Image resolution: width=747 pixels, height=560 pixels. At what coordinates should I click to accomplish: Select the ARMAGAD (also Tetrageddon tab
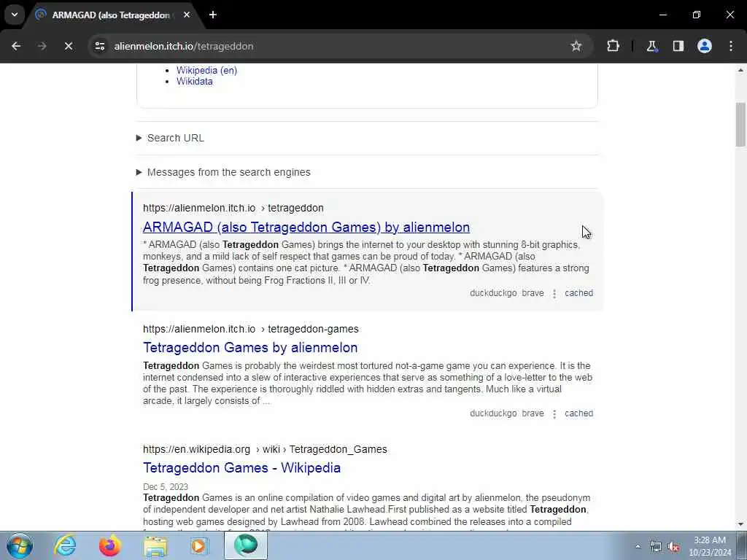point(112,15)
